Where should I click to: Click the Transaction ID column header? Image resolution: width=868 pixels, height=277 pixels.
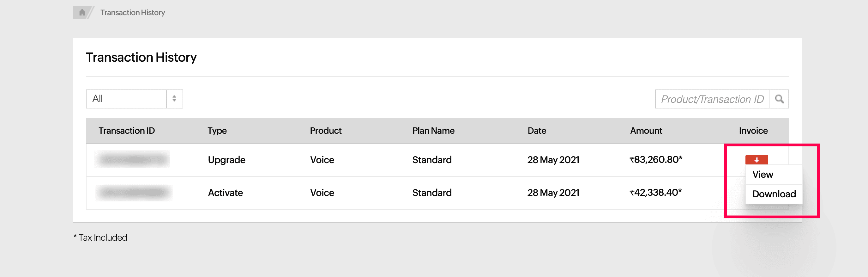click(x=126, y=131)
